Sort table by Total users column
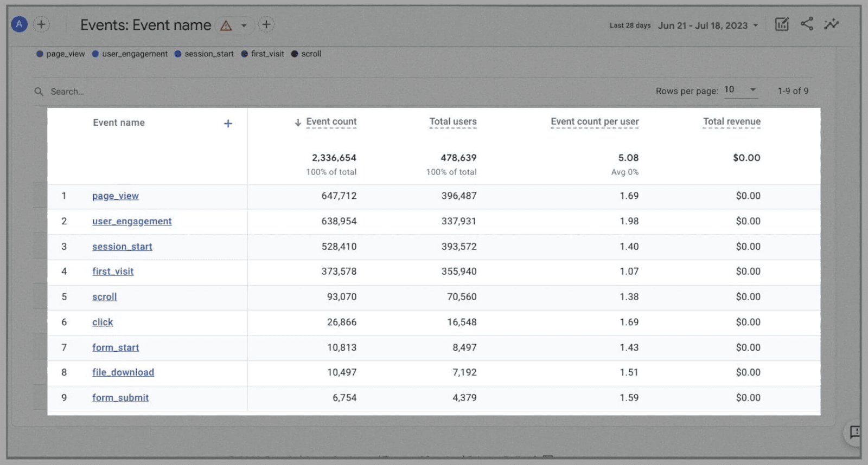This screenshot has height=465, width=868. [452, 122]
